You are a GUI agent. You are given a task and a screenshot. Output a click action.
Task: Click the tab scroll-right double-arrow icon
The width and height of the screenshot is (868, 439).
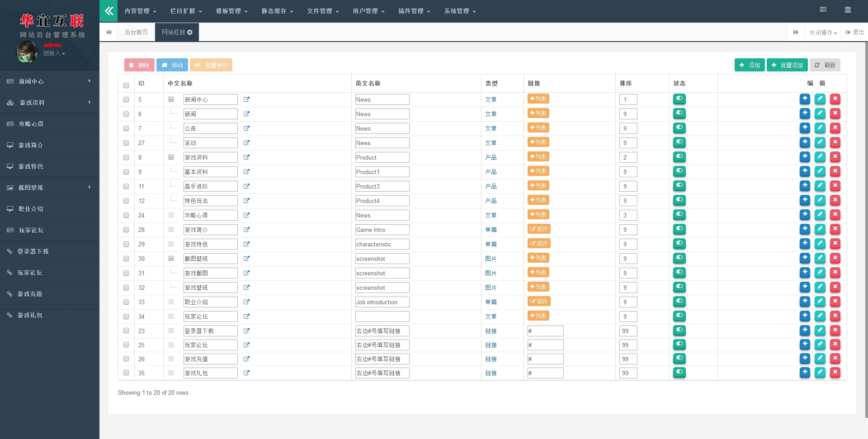[796, 33]
